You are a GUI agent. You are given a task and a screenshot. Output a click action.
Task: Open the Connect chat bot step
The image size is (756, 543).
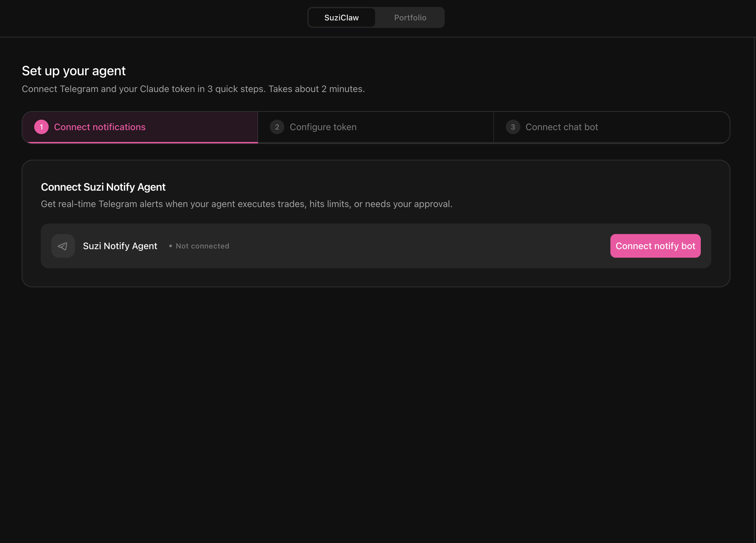click(x=561, y=127)
